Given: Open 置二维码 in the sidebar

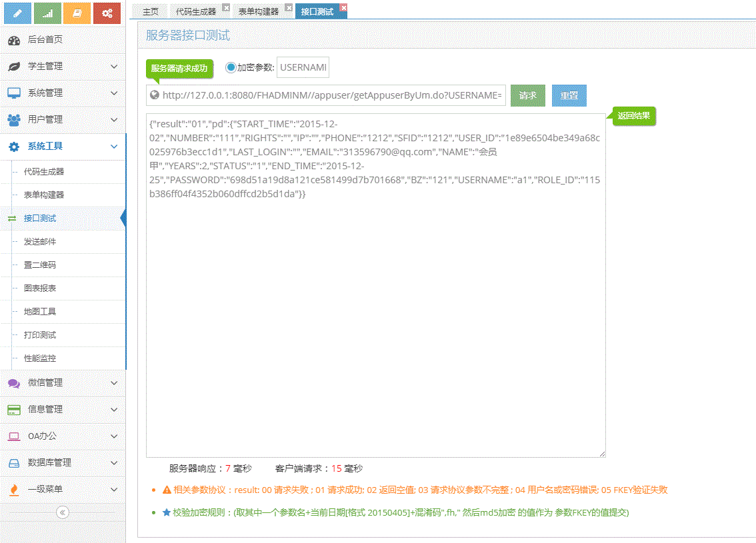Looking at the screenshot, I should click(x=40, y=265).
